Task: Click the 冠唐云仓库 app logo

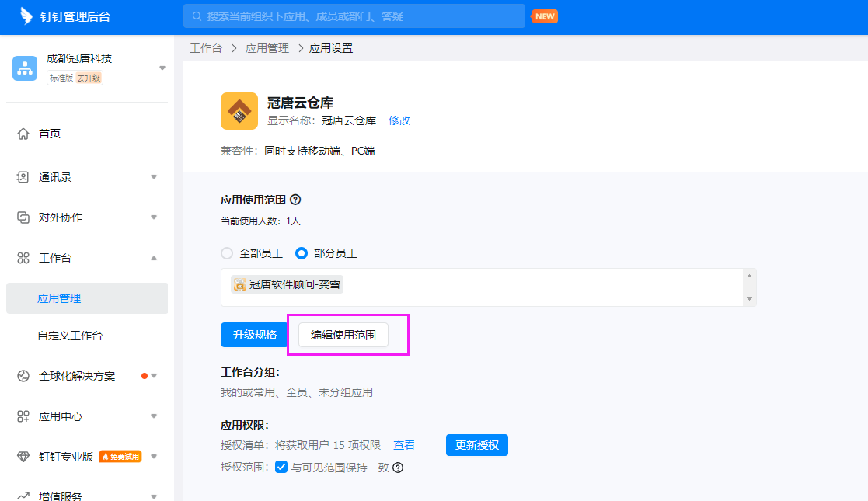Action: tap(239, 111)
